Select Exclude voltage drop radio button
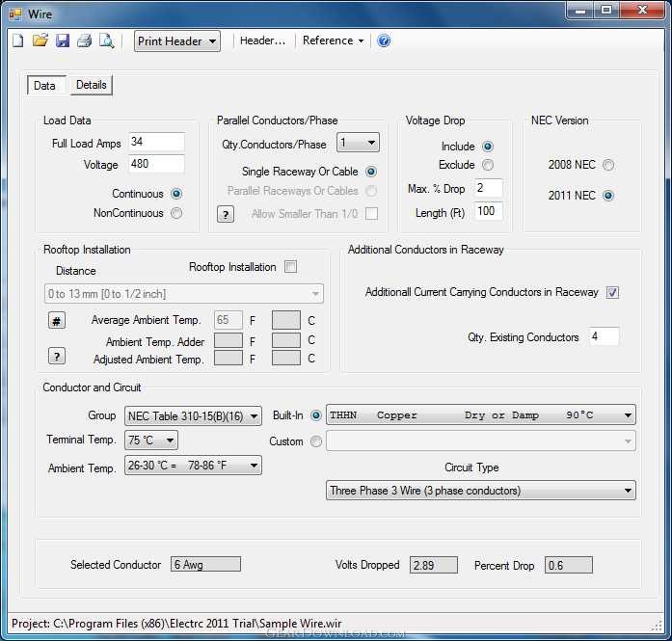 (487, 165)
